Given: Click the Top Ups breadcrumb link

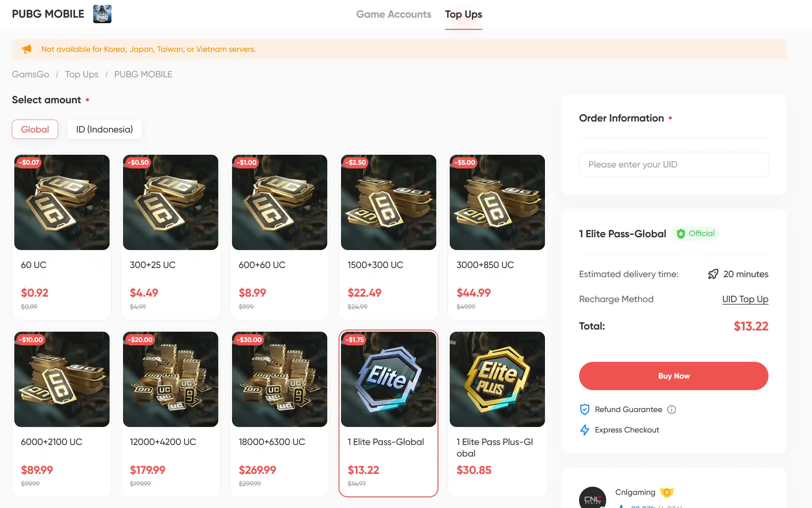Looking at the screenshot, I should pos(82,74).
